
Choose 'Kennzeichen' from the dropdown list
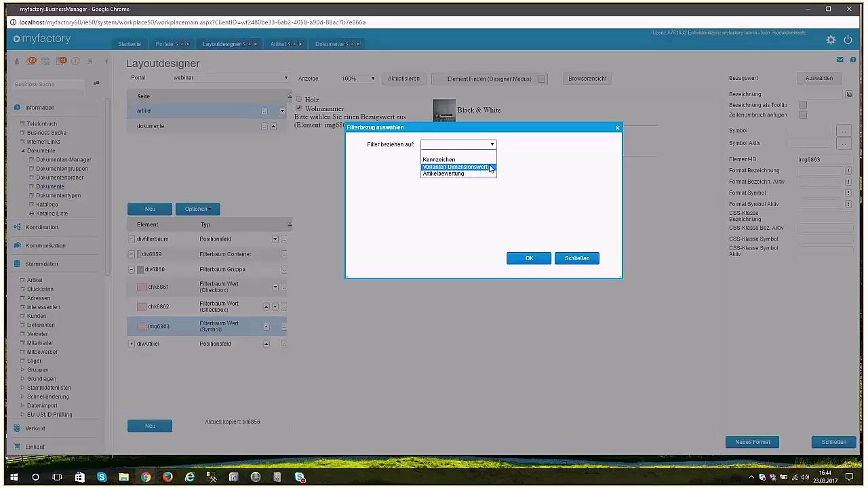point(458,160)
